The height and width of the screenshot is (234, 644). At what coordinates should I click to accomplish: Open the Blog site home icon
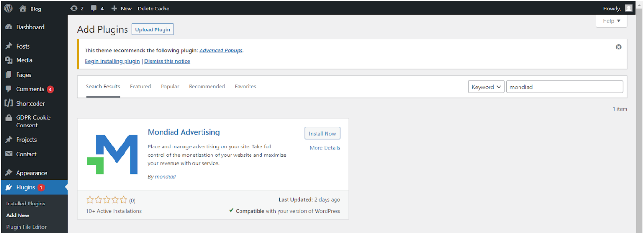[23, 9]
